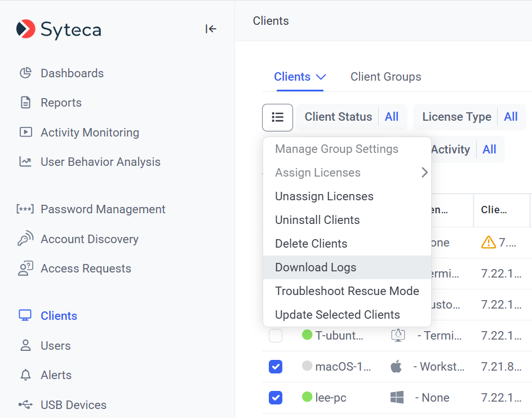Uncheck the macOS client checkbox

[276, 367]
